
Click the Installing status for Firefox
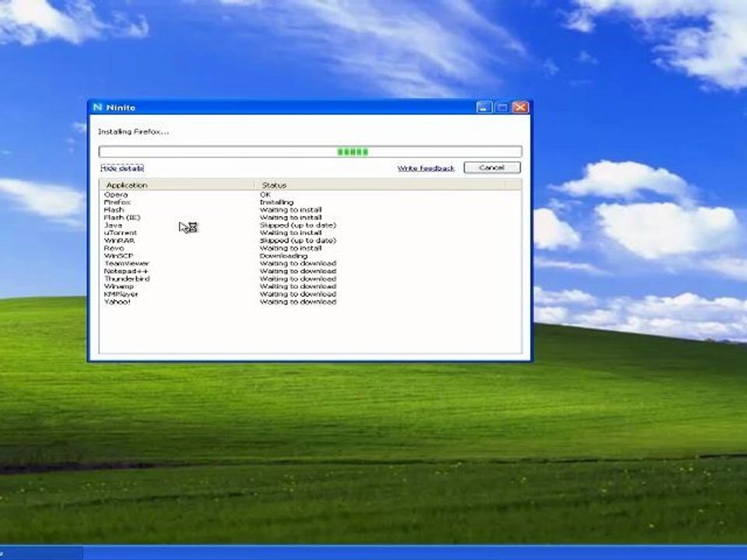pos(276,202)
